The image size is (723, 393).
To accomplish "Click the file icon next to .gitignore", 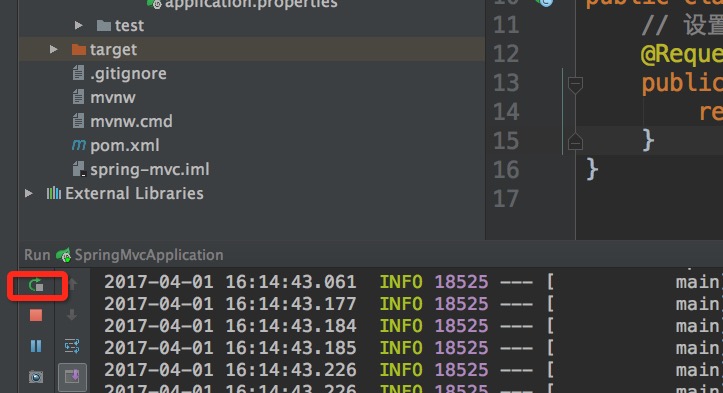I will tap(78, 73).
